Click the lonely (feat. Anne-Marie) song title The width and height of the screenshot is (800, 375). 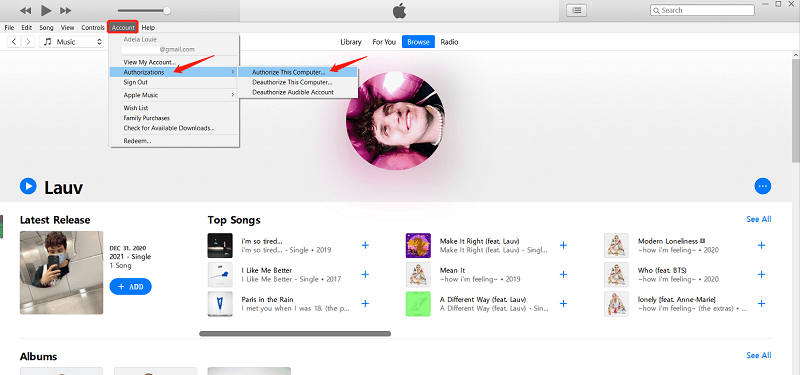[677, 299]
